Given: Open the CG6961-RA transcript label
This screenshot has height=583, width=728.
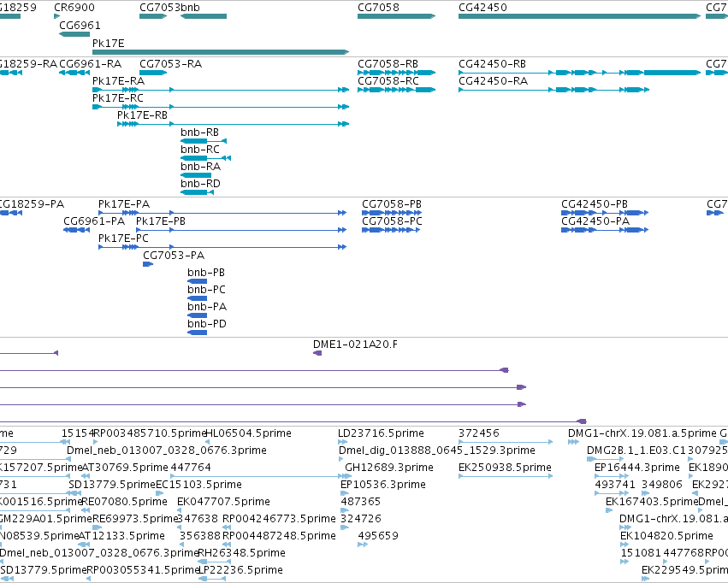Looking at the screenshot, I should 91,64.
